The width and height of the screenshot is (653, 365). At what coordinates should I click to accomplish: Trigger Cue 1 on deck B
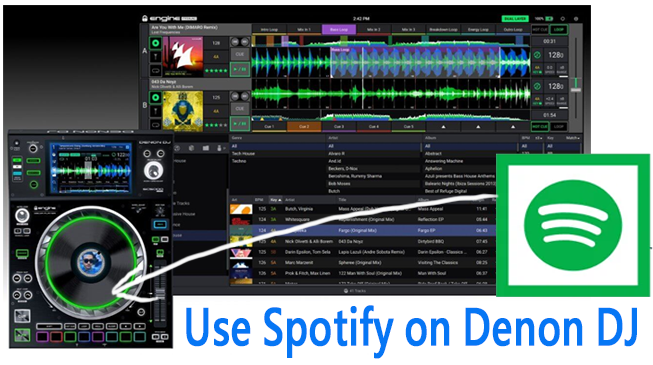pyautogui.click(x=269, y=127)
